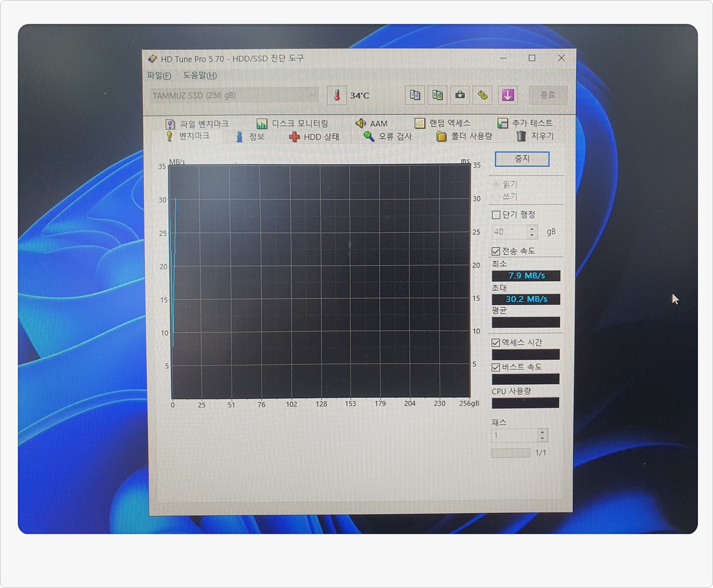Maximize the HD Tune Pro window

click(532, 58)
